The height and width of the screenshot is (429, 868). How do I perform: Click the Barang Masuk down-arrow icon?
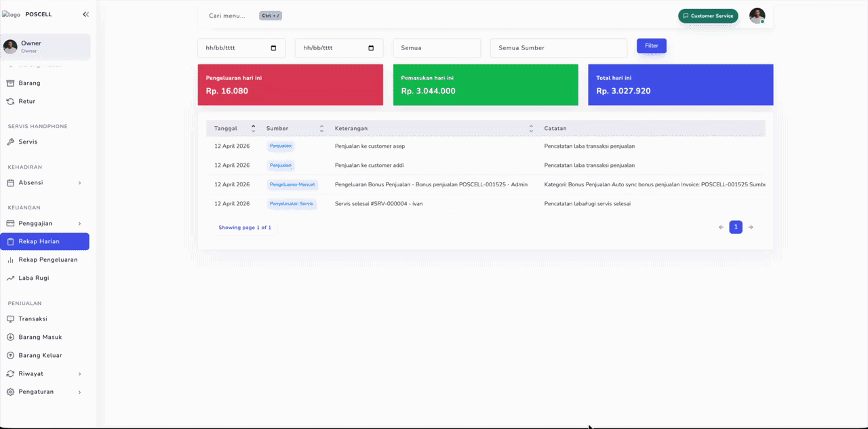[x=10, y=337]
